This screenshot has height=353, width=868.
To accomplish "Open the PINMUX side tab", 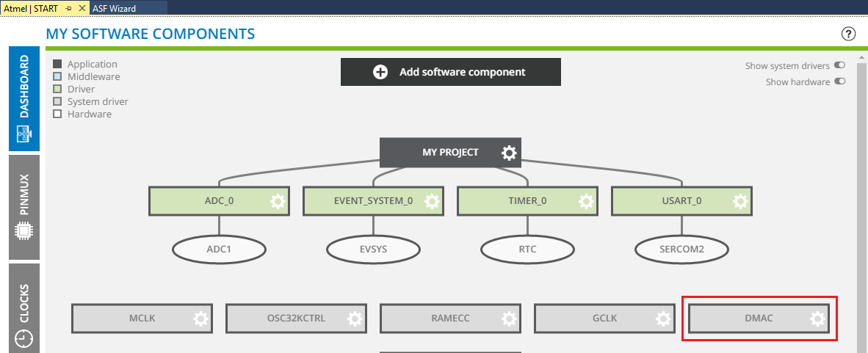I will (x=24, y=207).
